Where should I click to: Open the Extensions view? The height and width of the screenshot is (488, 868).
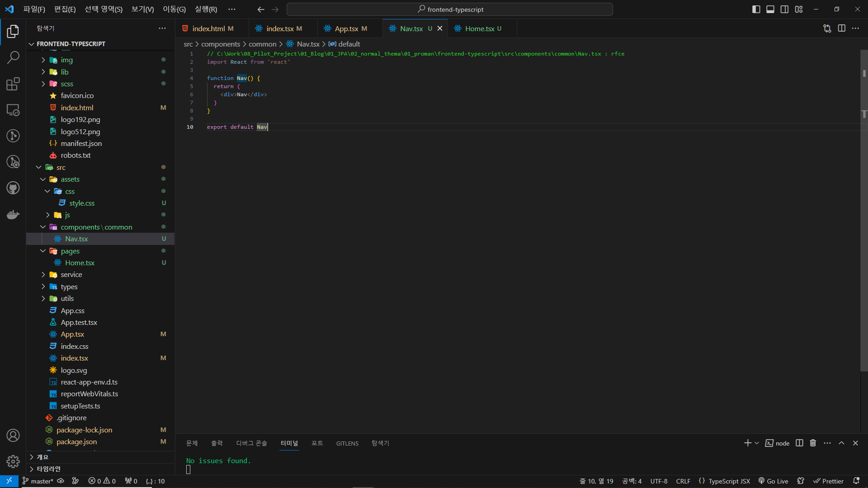[13, 84]
